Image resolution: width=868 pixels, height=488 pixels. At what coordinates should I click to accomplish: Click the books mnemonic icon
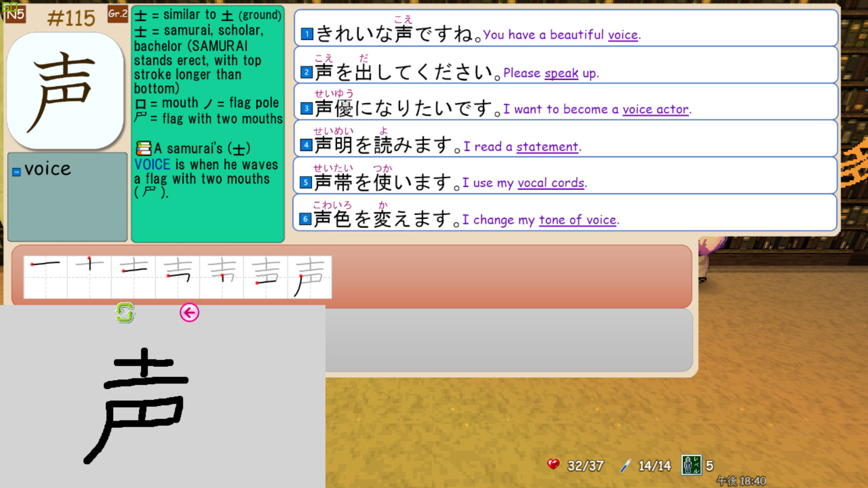click(x=143, y=148)
